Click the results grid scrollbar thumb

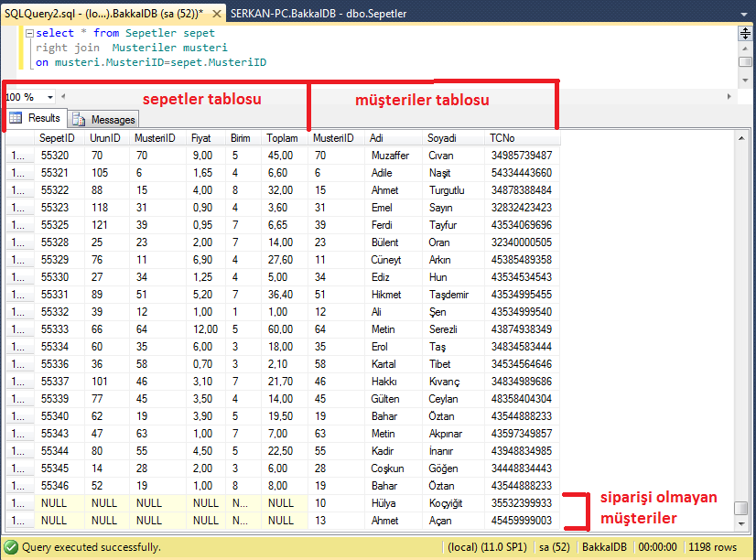pos(741,509)
